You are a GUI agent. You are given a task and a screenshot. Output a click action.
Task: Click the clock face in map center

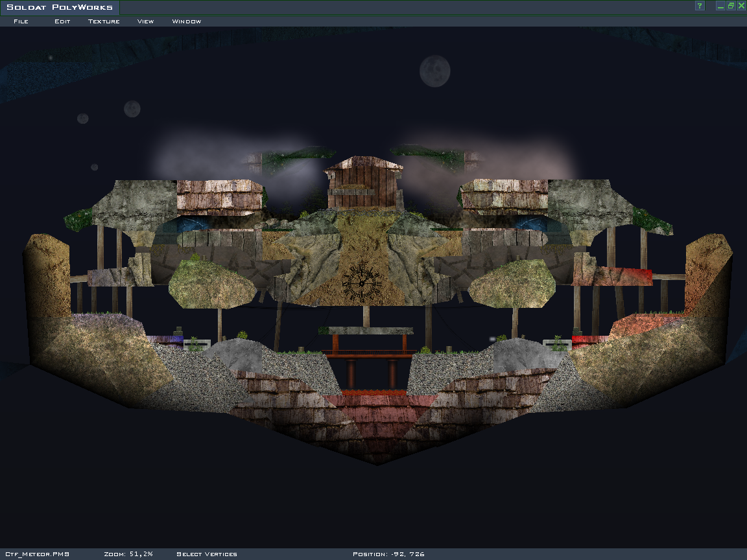pos(361,283)
